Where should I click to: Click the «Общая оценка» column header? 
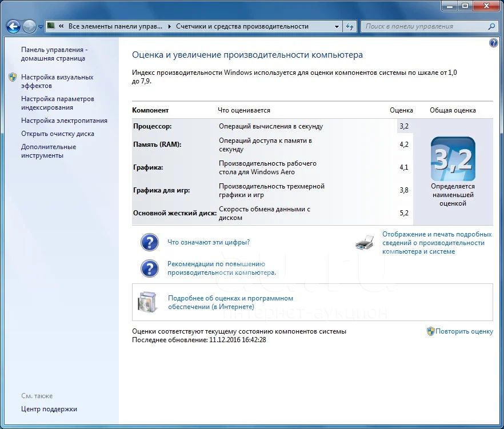click(x=453, y=110)
